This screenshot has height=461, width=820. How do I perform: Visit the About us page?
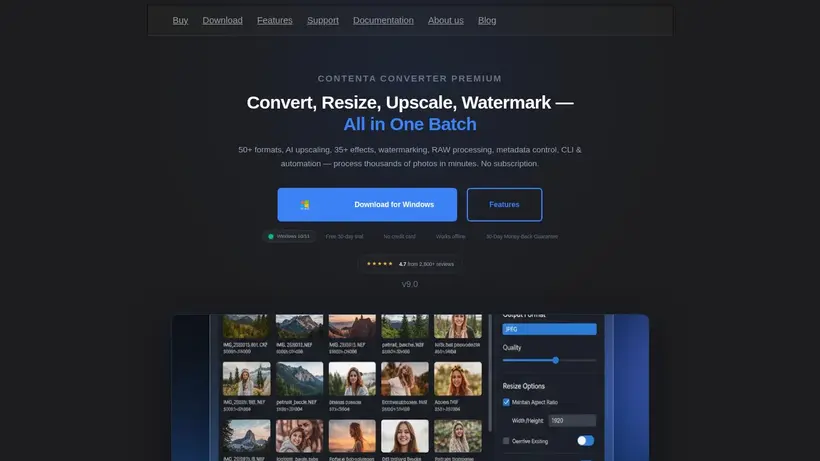(446, 20)
